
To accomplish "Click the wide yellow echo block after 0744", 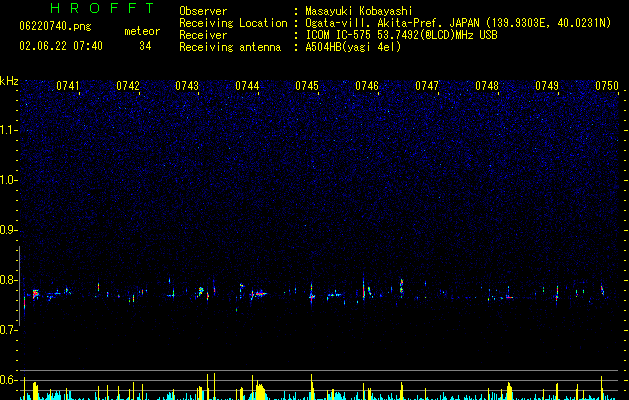I will (x=260, y=392).
